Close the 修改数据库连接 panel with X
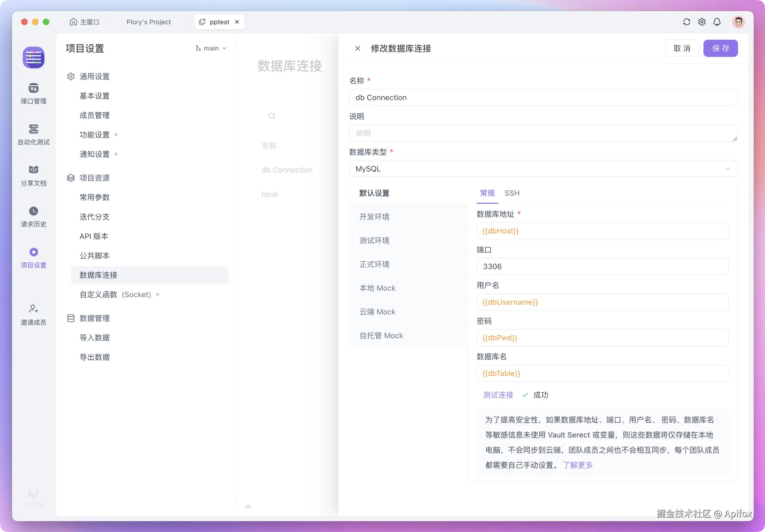The height and width of the screenshot is (532, 765). (357, 48)
